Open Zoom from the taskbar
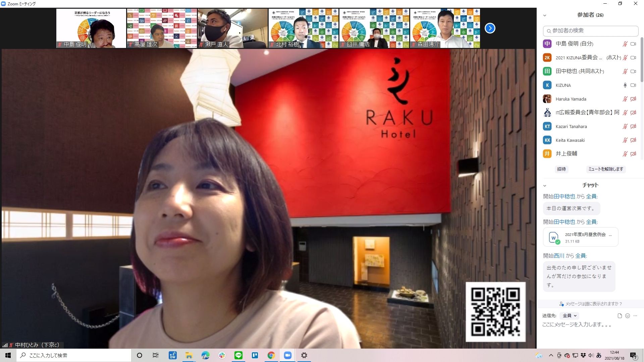644x362 pixels. tap(287, 355)
